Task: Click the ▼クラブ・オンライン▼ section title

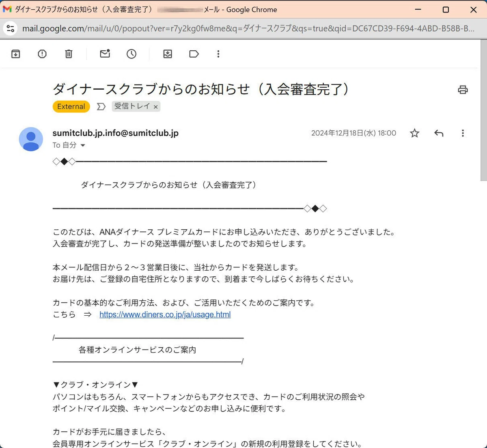Action: point(96,385)
